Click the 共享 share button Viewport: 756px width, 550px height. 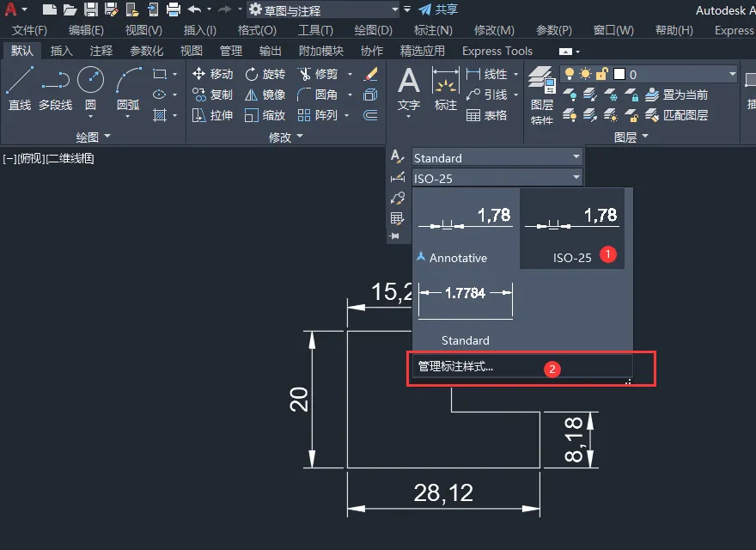[438, 9]
